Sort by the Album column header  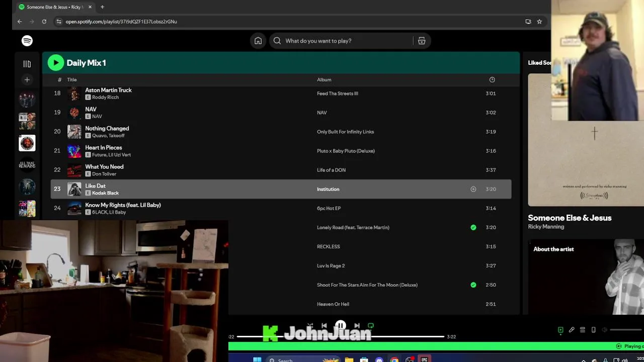[324, 79]
